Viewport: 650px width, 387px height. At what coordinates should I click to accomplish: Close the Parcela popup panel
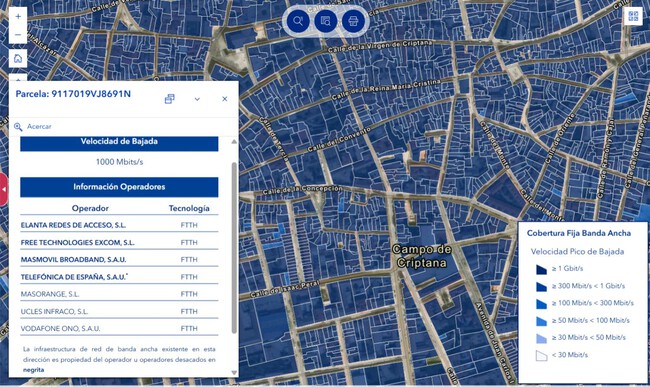(225, 99)
